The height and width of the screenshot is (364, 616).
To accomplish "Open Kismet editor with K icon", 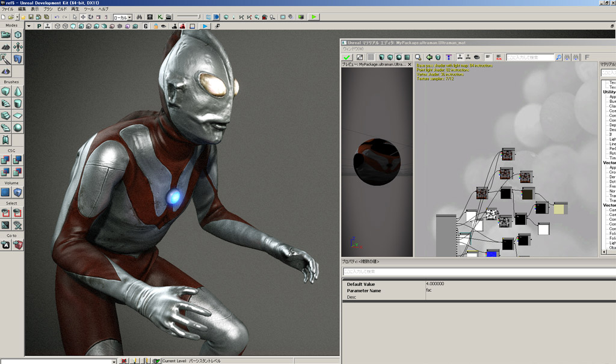I will tap(160, 17).
